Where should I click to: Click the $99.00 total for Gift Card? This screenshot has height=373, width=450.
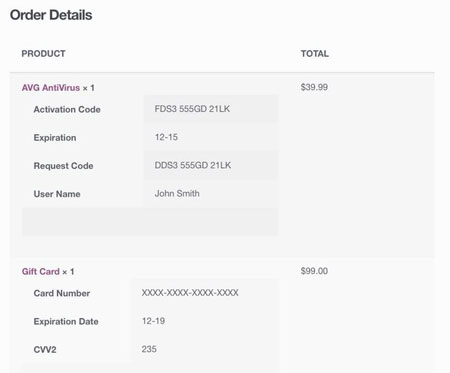click(x=314, y=271)
